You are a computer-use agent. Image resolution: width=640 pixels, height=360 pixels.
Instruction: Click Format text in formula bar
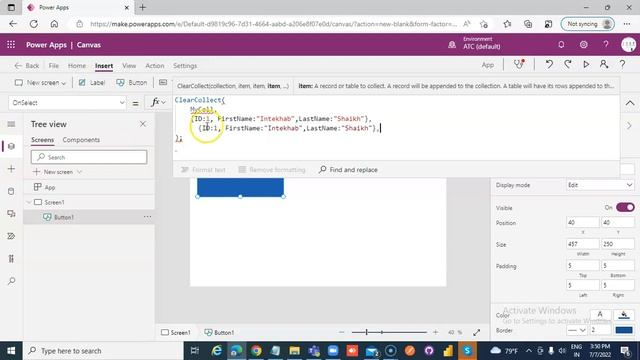pyautogui.click(x=203, y=169)
